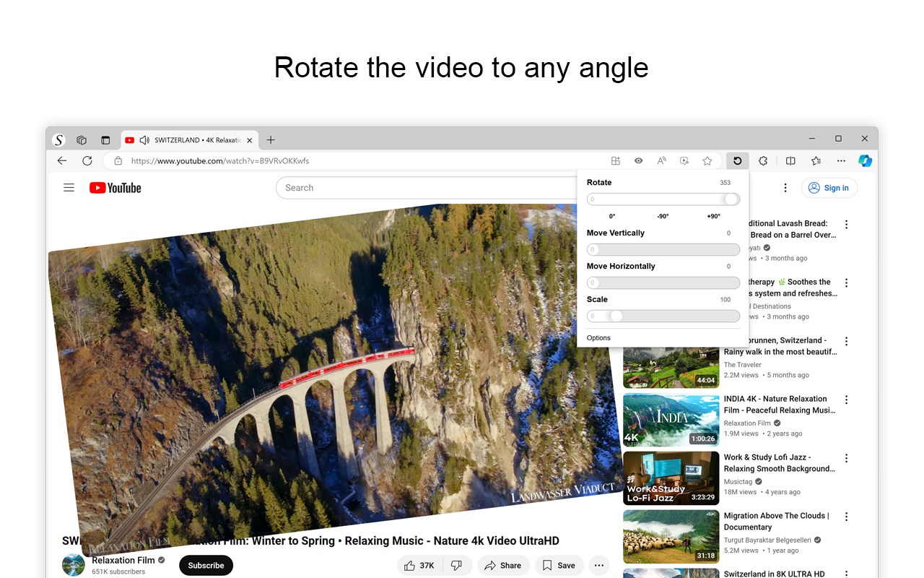Subscribe to Relaxation Film
This screenshot has width=924, height=578.
coord(206,566)
